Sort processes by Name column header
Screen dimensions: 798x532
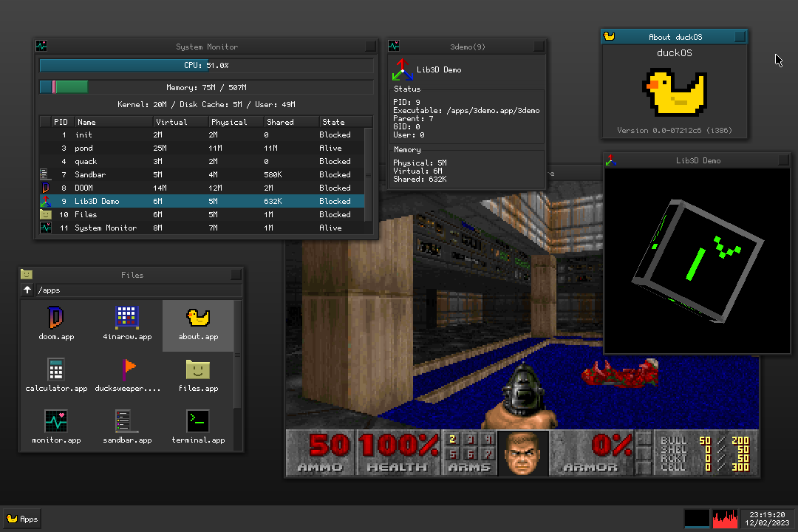pyautogui.click(x=114, y=122)
